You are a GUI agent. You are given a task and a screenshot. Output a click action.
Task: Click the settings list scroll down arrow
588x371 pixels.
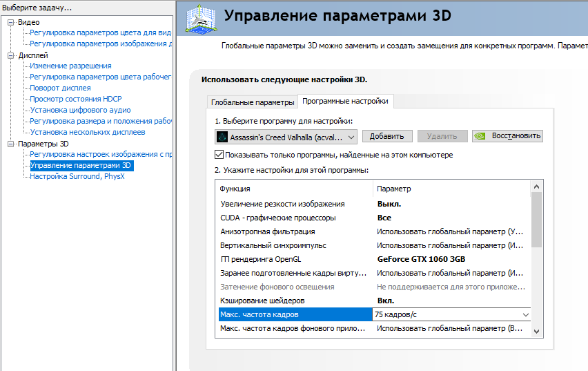pos(536,331)
